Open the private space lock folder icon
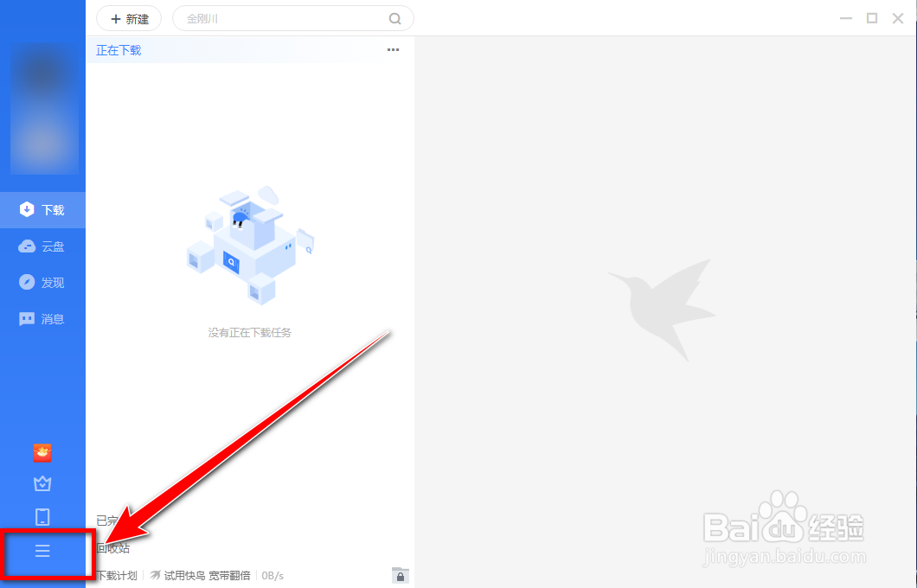Screen dimensions: 917x588 coord(401,575)
